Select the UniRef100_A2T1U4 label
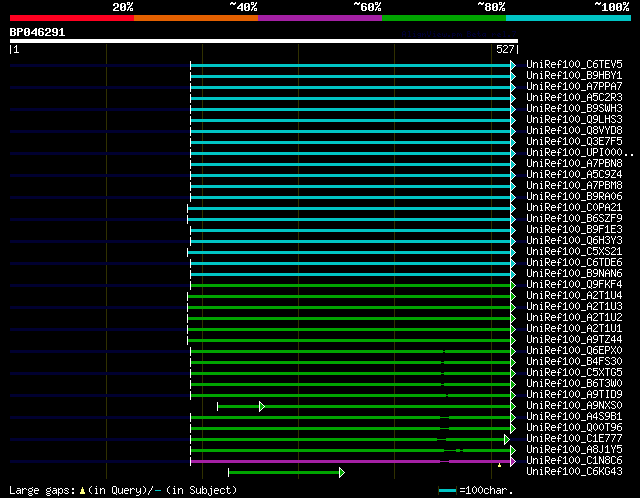Screen dimensions: 640x498 tap(574, 296)
